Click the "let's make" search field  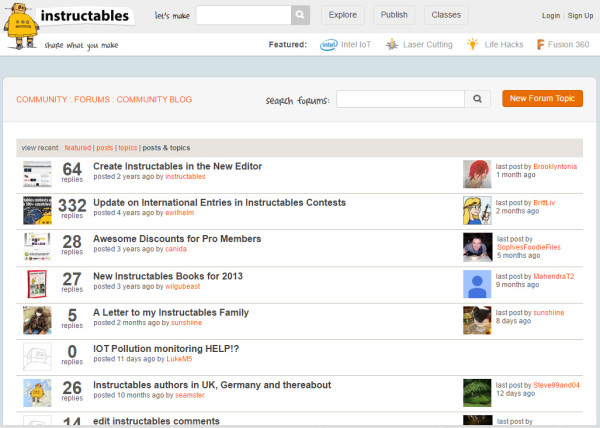click(244, 15)
